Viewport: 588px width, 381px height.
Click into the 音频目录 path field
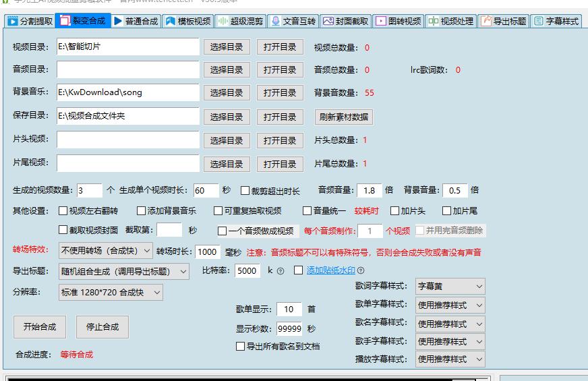[127, 69]
